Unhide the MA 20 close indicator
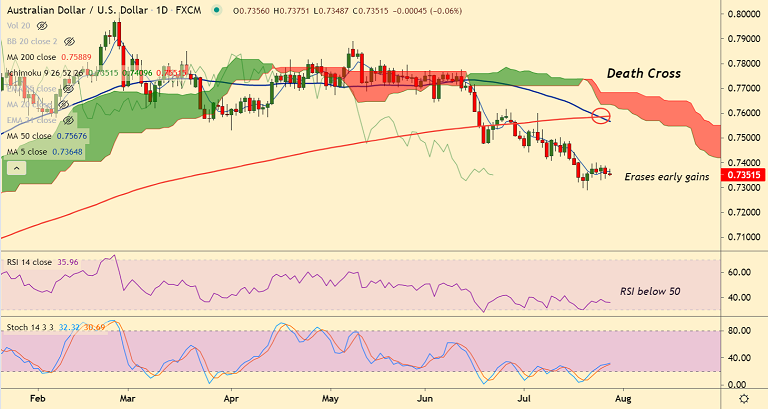768x409 pixels. [63, 104]
